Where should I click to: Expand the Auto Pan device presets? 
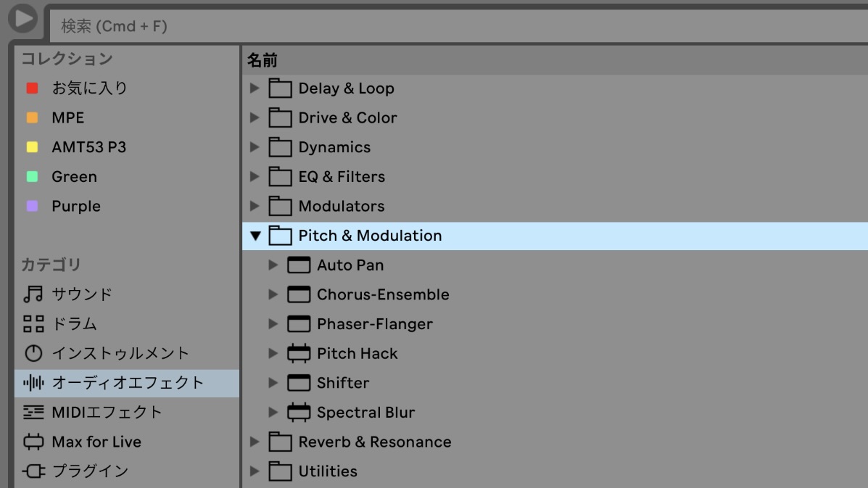click(x=273, y=265)
